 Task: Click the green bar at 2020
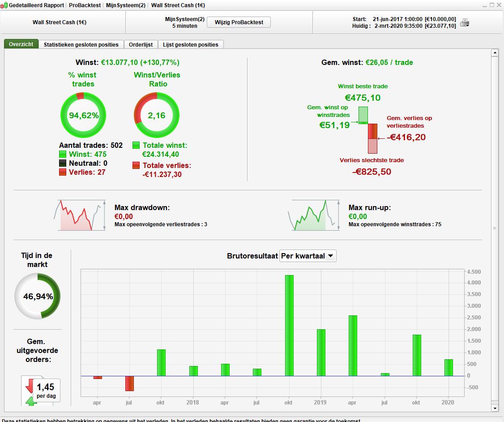pos(448,368)
